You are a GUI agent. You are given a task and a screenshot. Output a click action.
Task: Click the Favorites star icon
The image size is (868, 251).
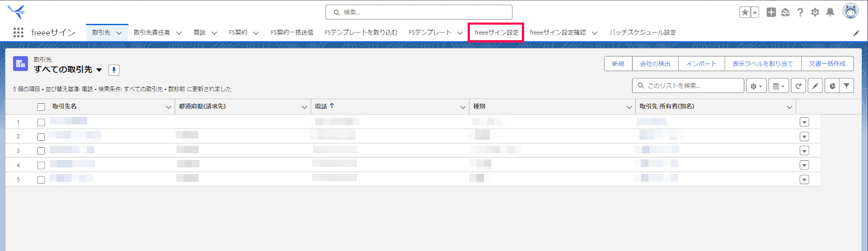[745, 12]
